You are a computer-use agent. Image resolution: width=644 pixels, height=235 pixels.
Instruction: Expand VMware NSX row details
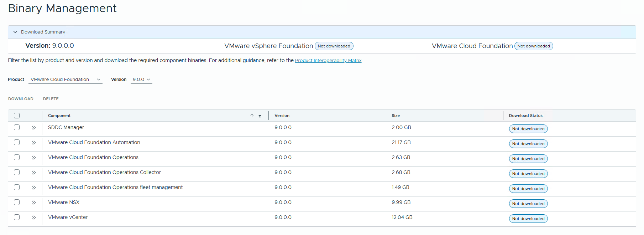click(34, 203)
